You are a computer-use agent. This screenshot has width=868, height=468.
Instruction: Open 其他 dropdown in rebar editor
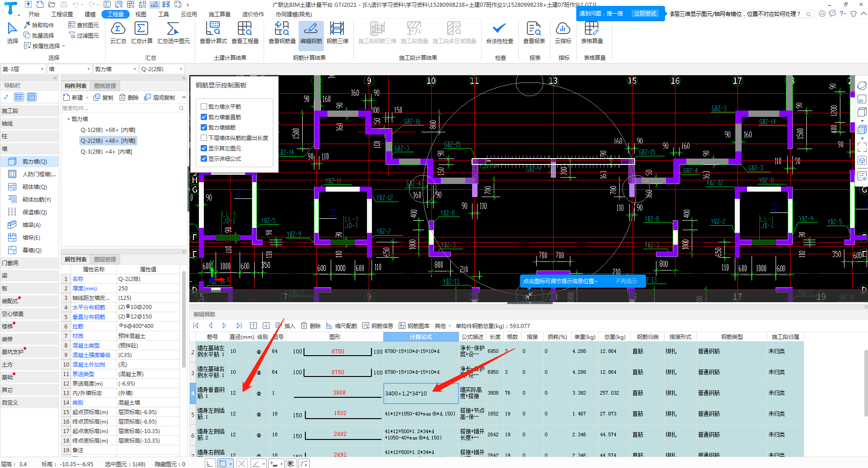pos(443,326)
